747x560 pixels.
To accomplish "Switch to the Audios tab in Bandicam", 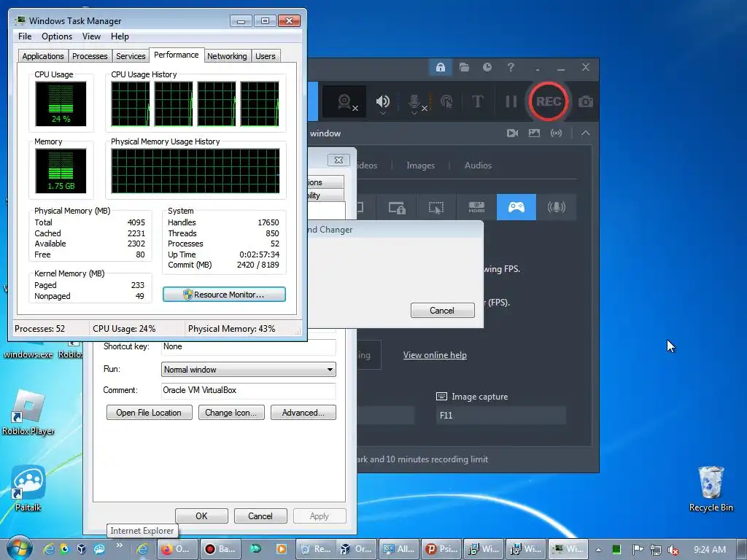I will [x=478, y=166].
